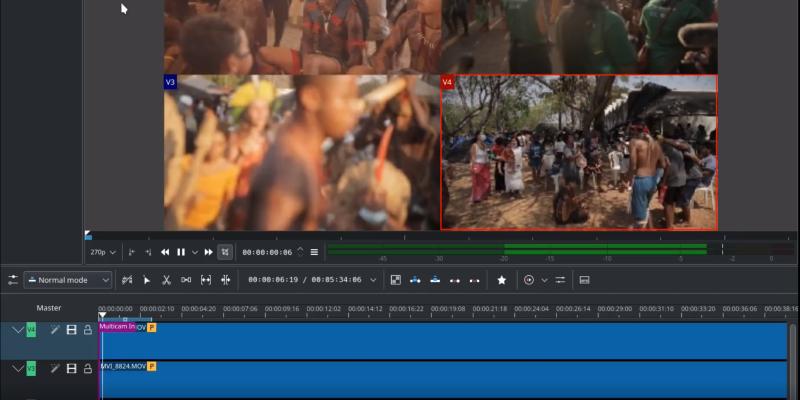Activate the Selection arrow tool

[x=146, y=280]
